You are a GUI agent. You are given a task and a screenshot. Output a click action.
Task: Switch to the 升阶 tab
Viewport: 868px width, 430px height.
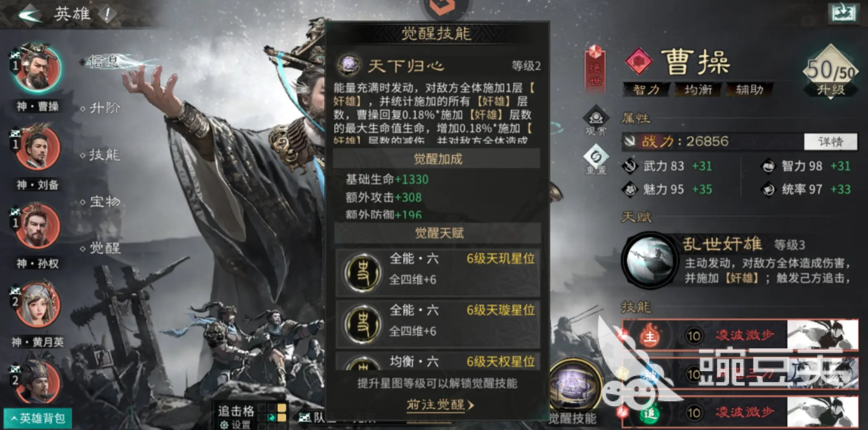(105, 108)
